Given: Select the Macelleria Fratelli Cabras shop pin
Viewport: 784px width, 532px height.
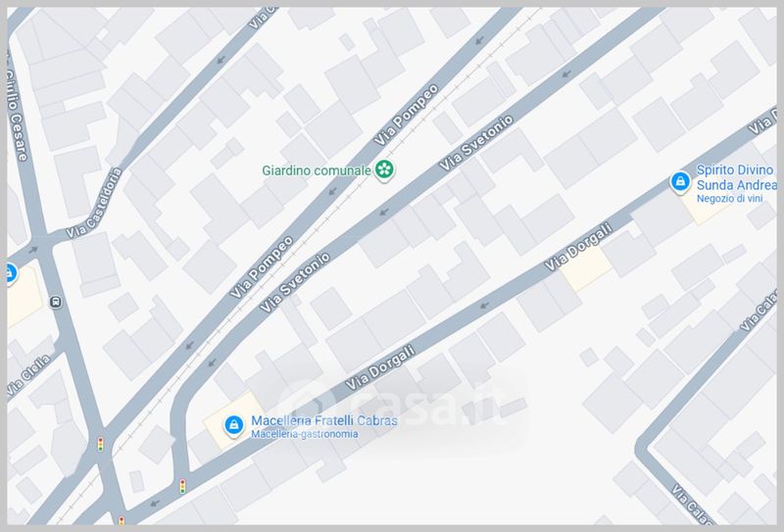Looking at the screenshot, I should click(233, 426).
